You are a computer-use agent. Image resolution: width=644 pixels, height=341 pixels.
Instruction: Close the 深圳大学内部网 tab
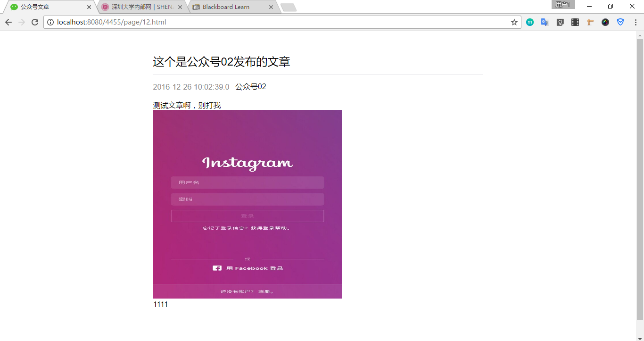click(180, 7)
